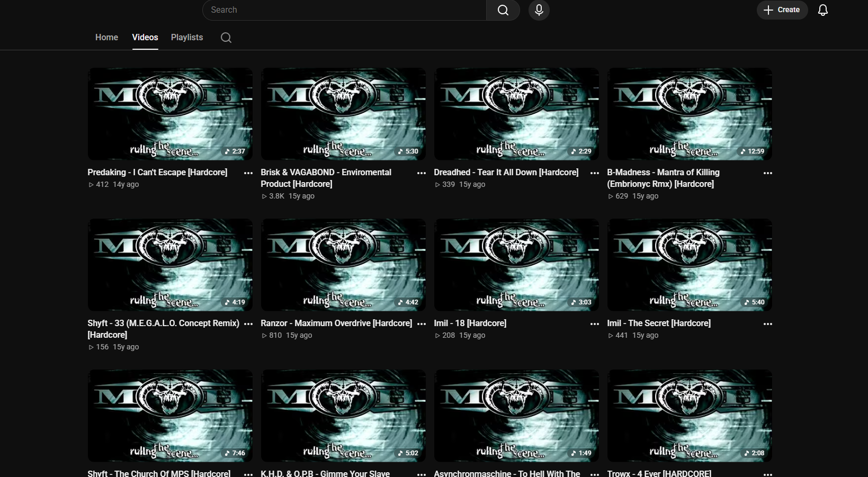Viewport: 868px width, 477px height.
Task: Play the 3:03 Imil - 18 thumbnail
Action: (516, 265)
